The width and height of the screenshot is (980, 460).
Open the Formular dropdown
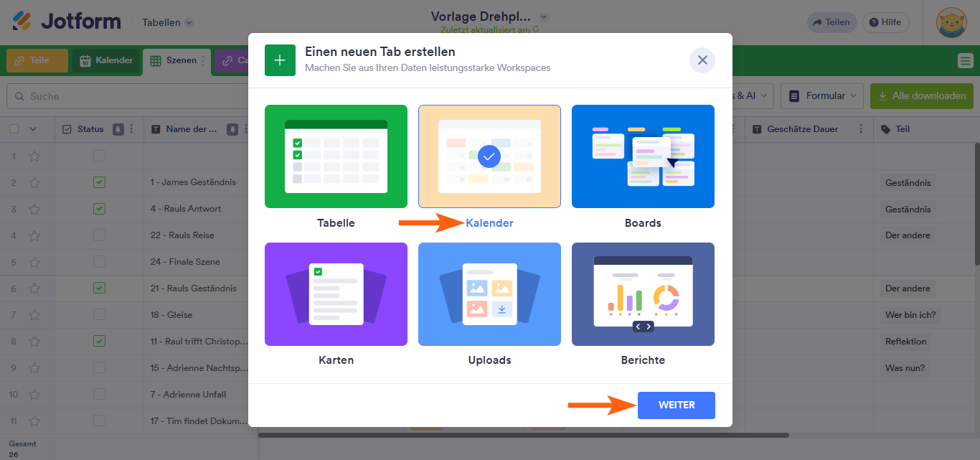point(822,95)
